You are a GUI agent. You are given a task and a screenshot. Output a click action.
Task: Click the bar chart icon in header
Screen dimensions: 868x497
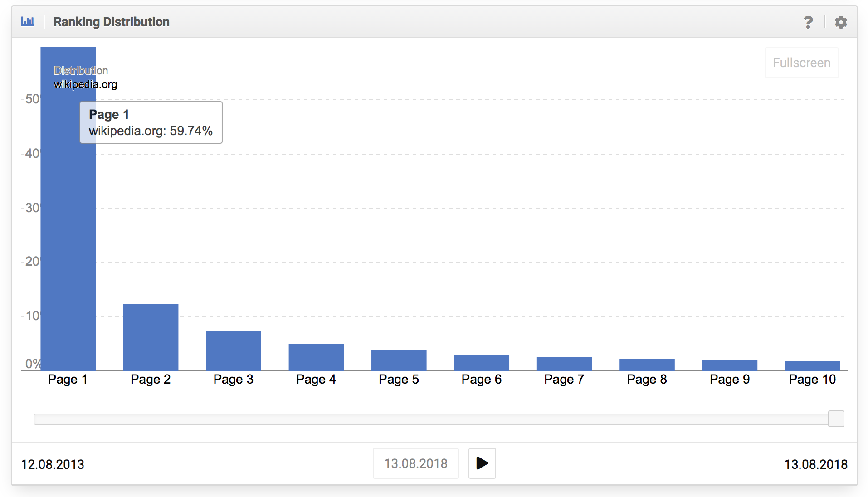[28, 21]
